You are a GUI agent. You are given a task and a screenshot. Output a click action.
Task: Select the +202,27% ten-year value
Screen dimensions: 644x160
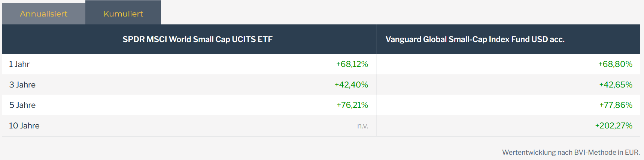tap(614, 126)
